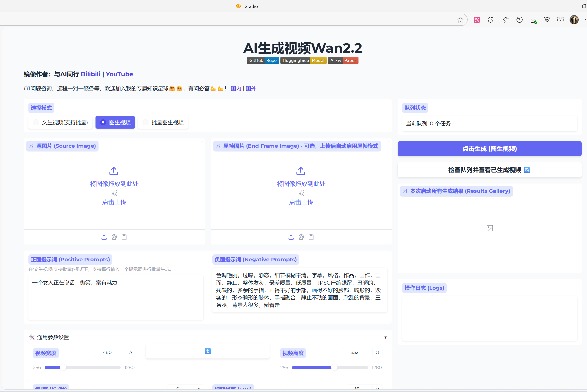587x392 pixels.
Task: Click the positive prompts text box
Action: tap(116, 298)
